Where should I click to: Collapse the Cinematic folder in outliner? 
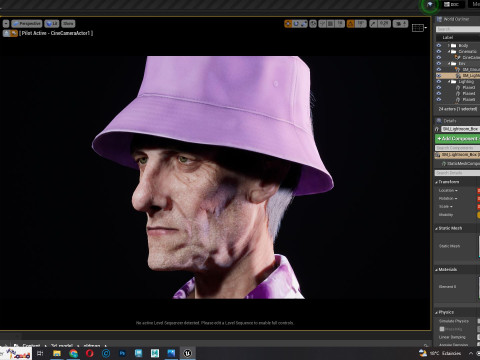tap(449, 51)
